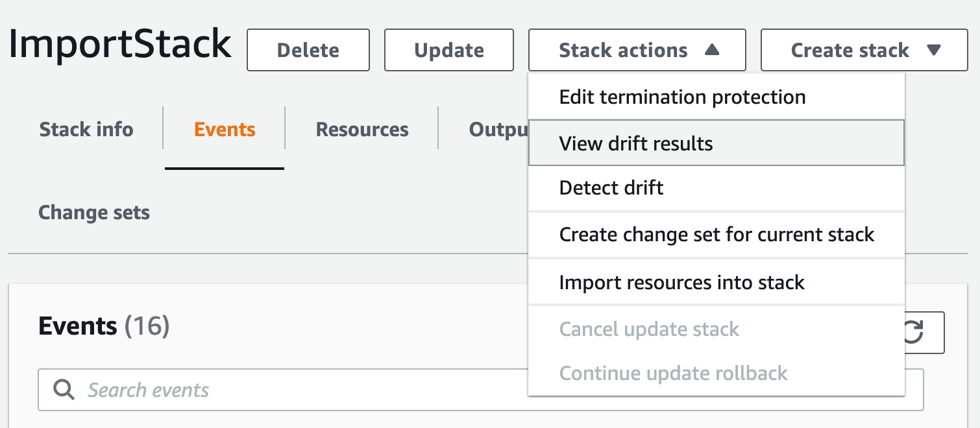This screenshot has width=980, height=428.
Task: Switch to the Stack info tab
Action: point(86,129)
